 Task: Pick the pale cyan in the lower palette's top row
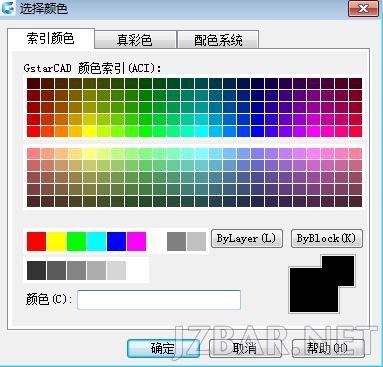(202, 153)
